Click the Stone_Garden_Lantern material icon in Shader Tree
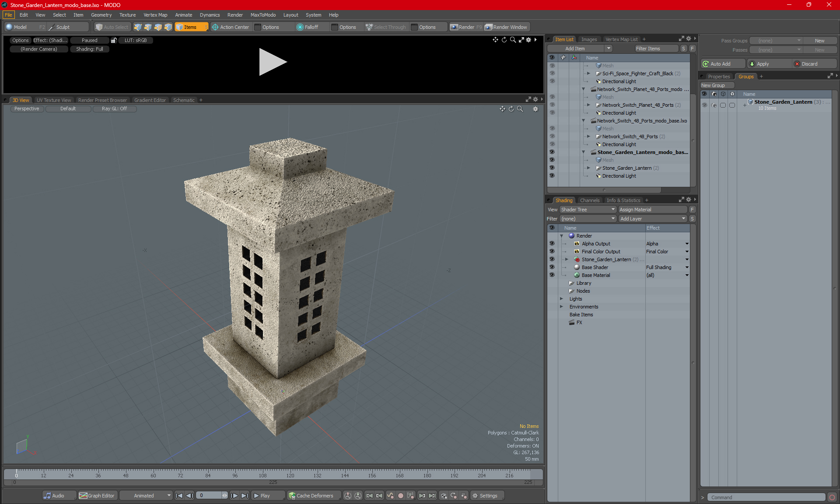Image resolution: width=840 pixels, height=504 pixels. [577, 259]
